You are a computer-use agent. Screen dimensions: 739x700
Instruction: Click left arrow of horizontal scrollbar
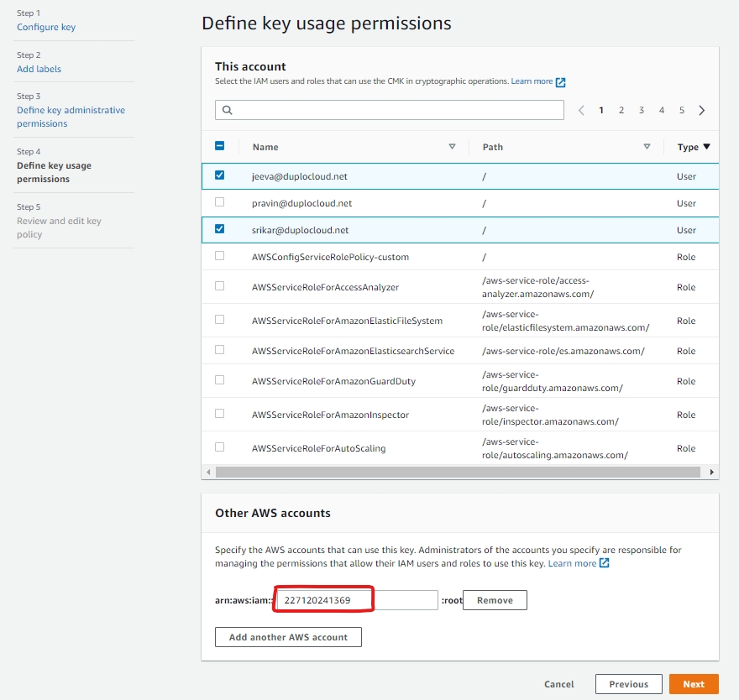click(208, 473)
